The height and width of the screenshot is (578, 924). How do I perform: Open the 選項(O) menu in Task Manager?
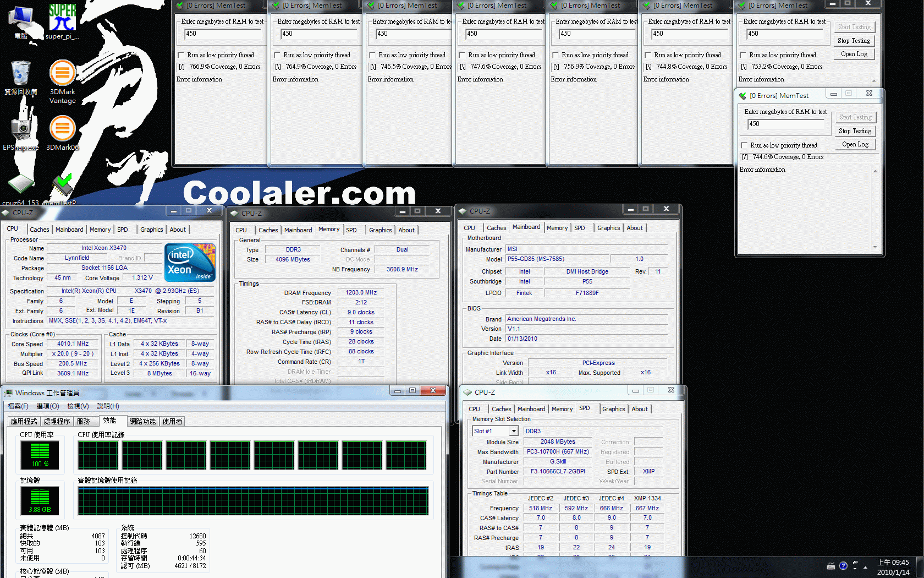coord(48,406)
